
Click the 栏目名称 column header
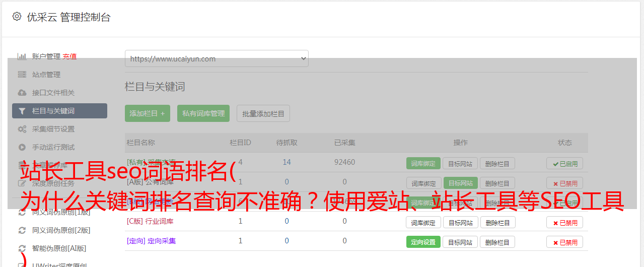140,143
